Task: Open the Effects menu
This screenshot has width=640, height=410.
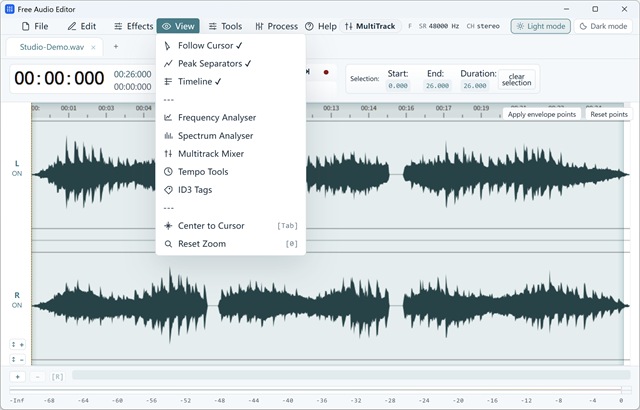Action: 133,26
